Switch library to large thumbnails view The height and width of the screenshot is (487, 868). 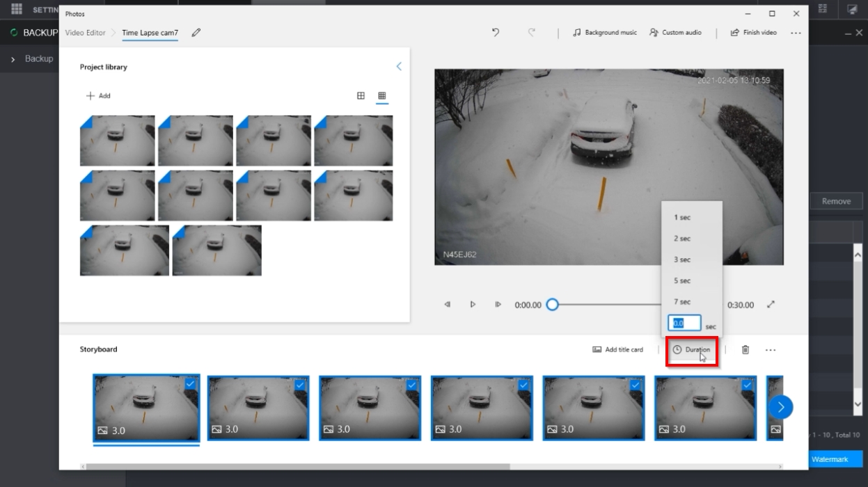point(361,96)
